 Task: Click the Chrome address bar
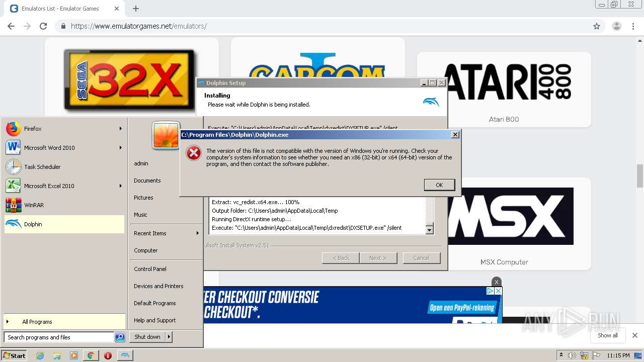[330, 26]
